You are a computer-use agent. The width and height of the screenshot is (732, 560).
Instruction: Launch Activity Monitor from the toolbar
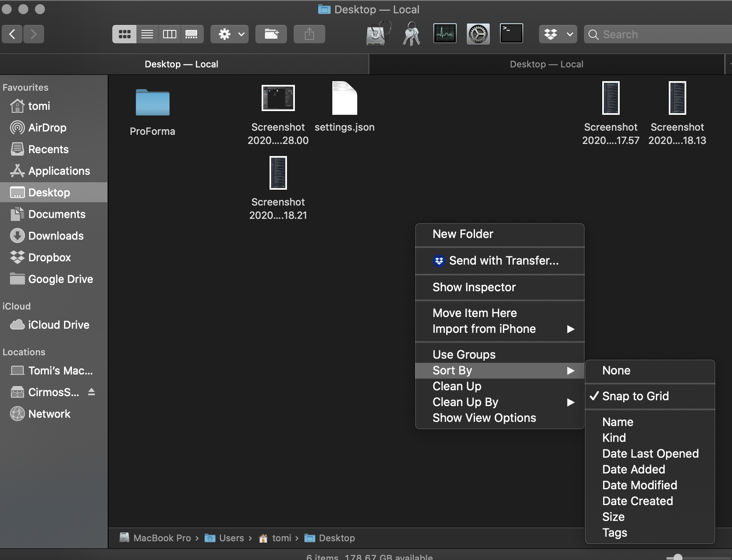click(x=445, y=34)
